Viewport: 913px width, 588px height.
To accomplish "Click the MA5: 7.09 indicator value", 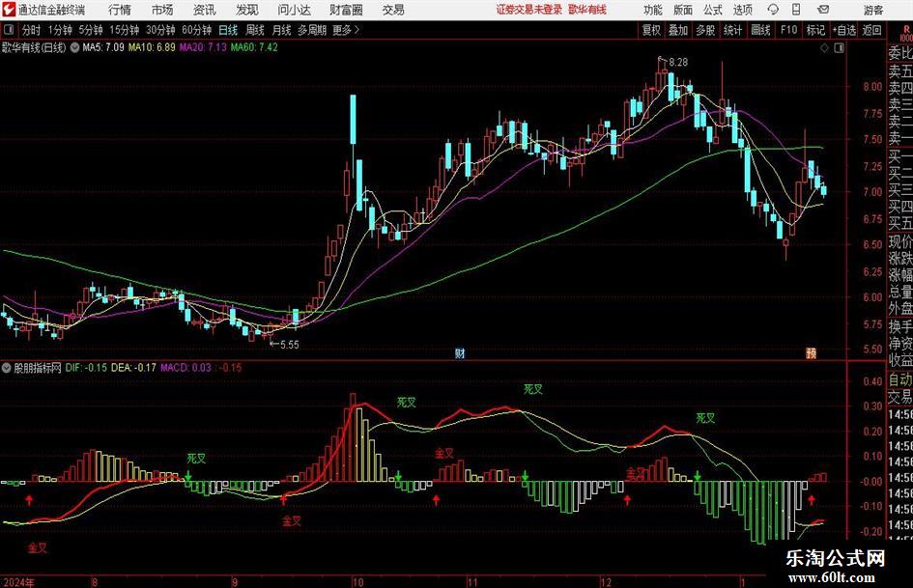I will [103, 47].
